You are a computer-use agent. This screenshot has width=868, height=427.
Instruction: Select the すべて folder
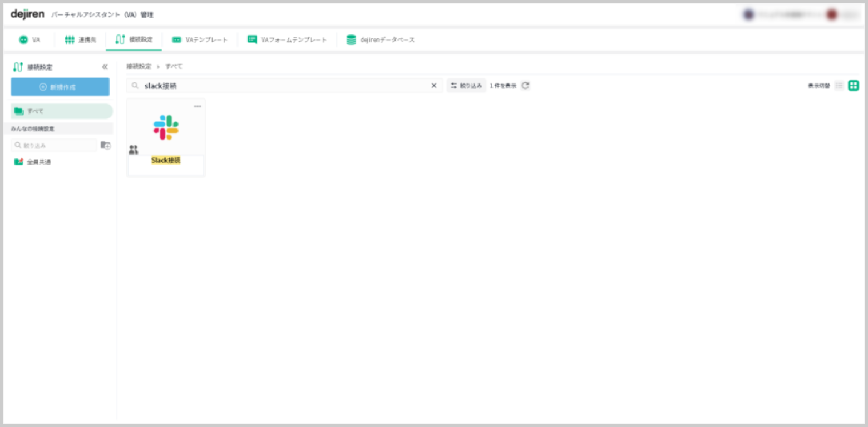click(61, 111)
